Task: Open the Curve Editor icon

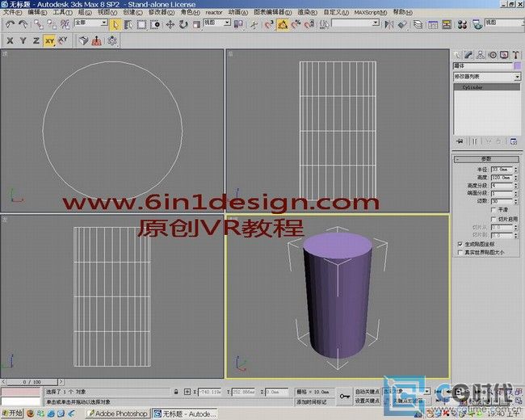Action: (433, 24)
